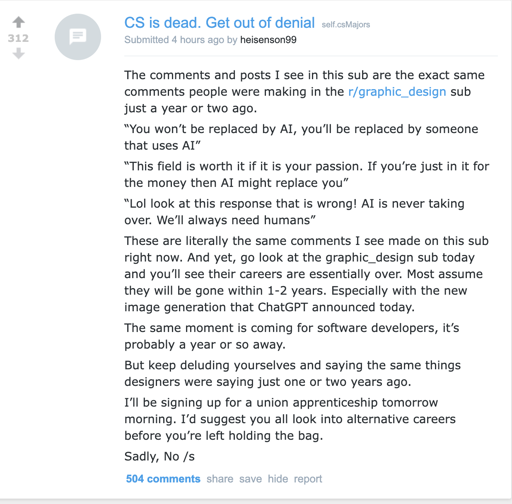Image resolution: width=512 pixels, height=504 pixels.
Task: Visit the self.csMajors subreddit link
Action: (346, 25)
